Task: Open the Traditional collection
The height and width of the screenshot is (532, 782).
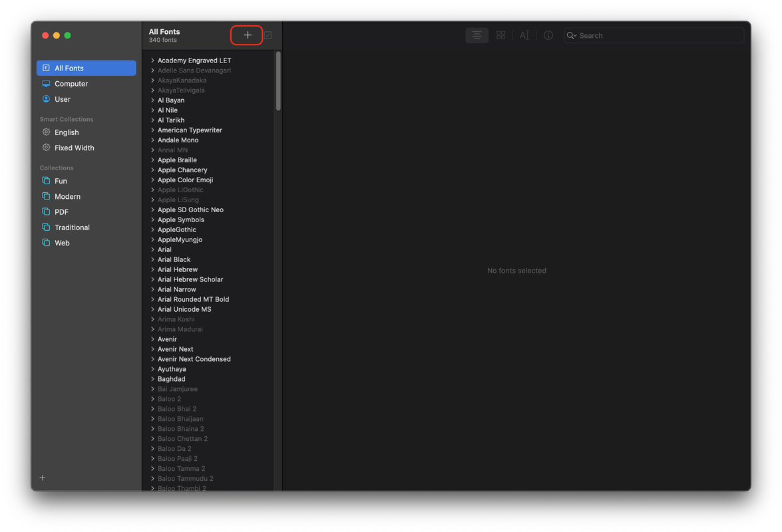Action: click(87, 227)
